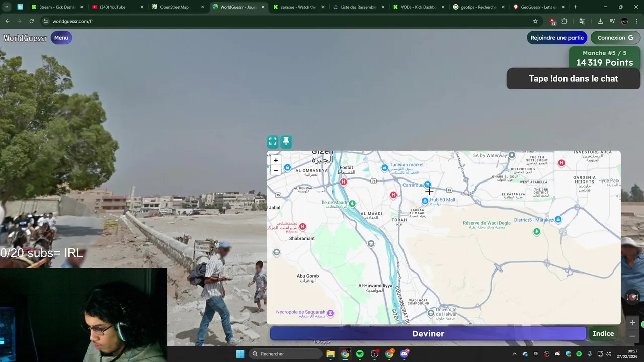Switch to the VODs - Kick Dashboard tab
This screenshot has height=362, width=644.
pos(419,7)
